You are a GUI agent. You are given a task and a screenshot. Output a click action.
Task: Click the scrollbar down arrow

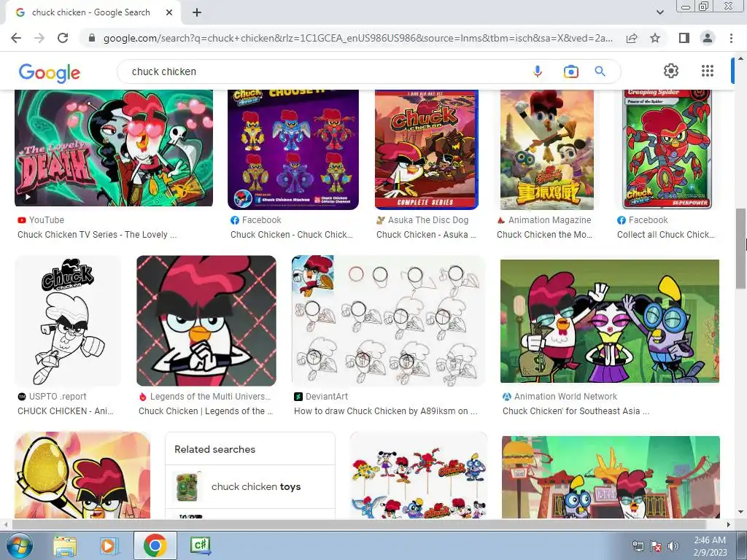(x=741, y=512)
